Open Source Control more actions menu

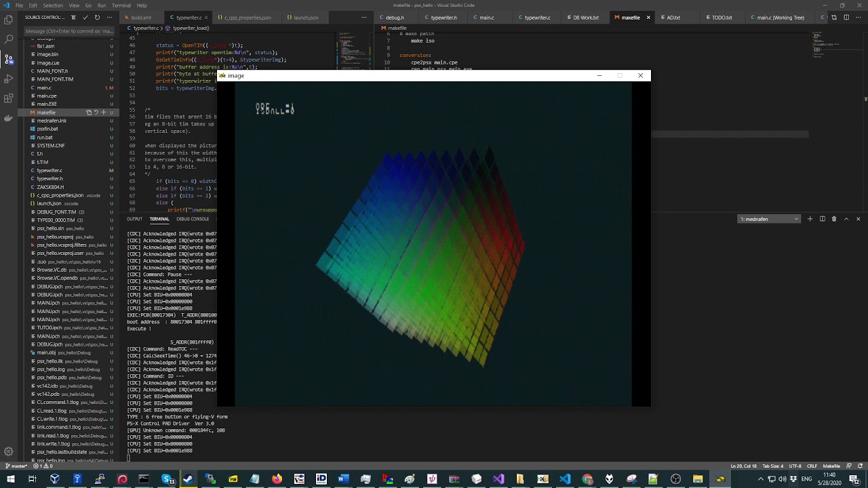click(108, 18)
